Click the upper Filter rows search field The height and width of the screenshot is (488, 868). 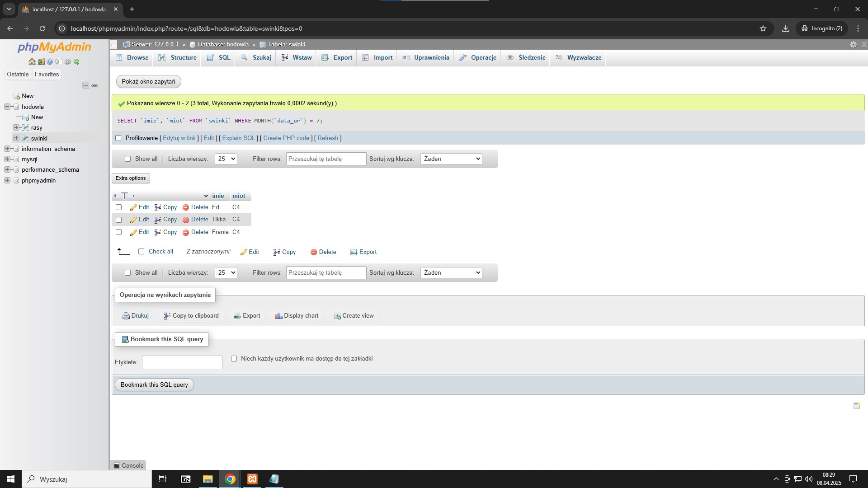point(326,159)
